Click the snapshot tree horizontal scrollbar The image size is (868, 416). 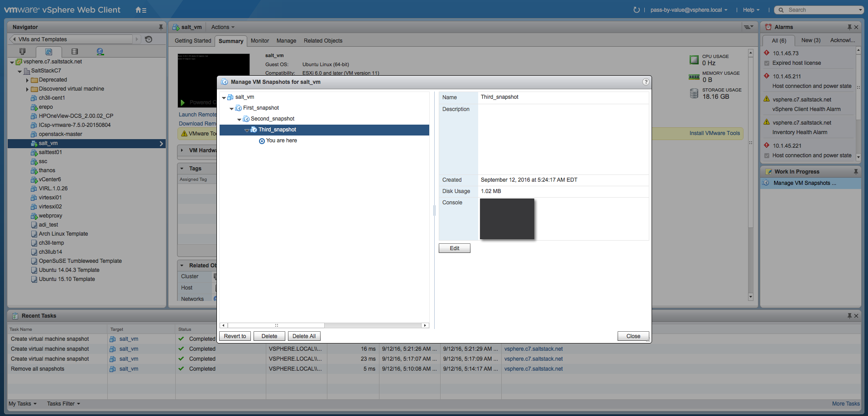(x=276, y=325)
